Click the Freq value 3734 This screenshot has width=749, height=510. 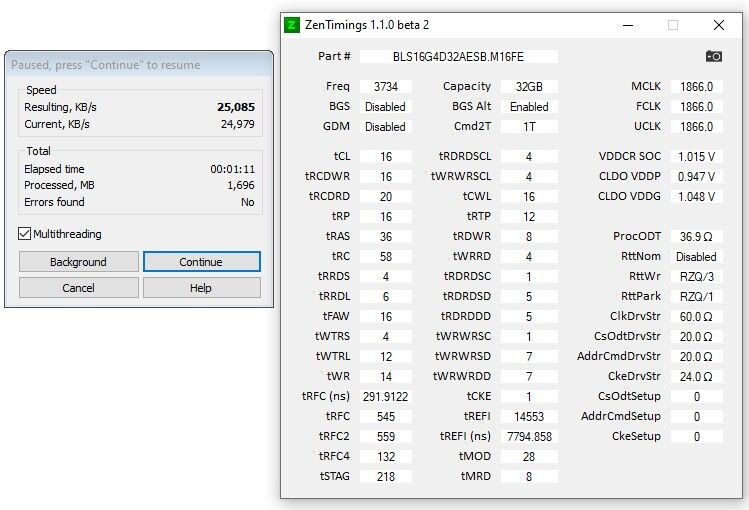386,86
